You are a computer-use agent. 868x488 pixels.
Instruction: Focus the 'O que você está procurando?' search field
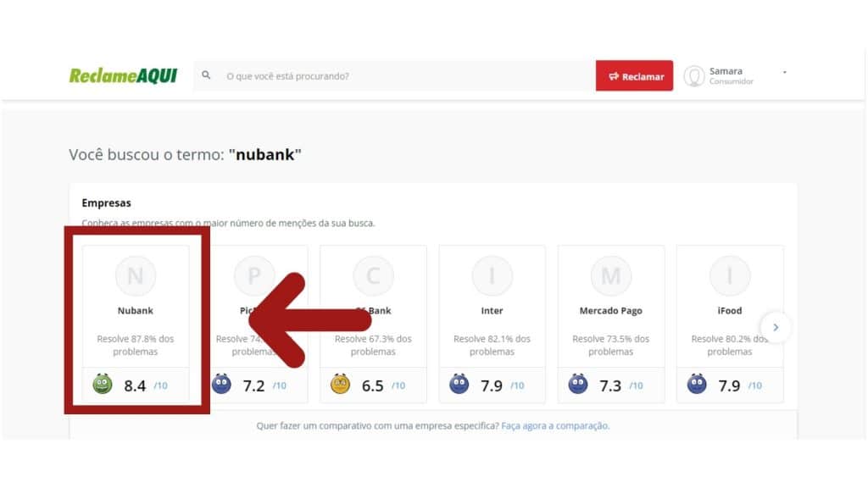point(395,75)
